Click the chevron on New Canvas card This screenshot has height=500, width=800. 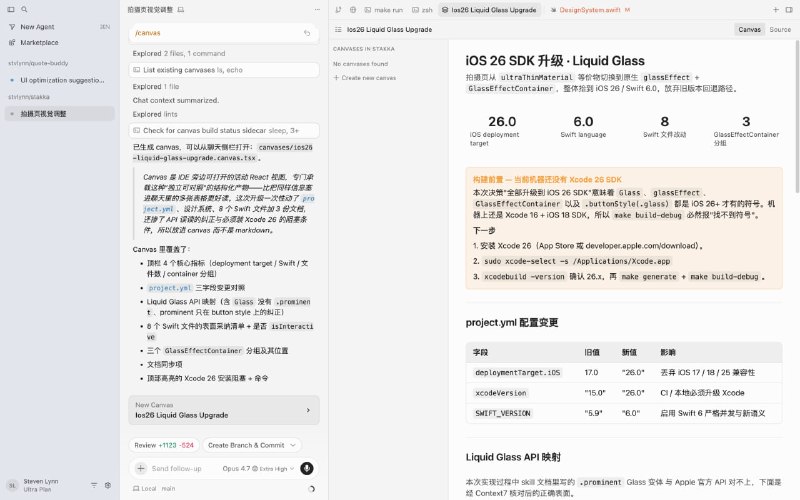[308, 410]
